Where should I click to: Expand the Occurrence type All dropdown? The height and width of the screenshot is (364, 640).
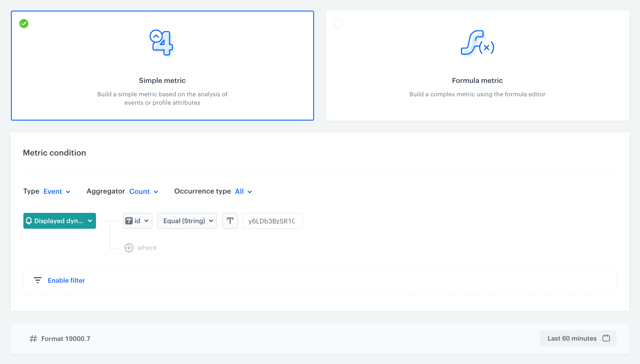point(243,191)
